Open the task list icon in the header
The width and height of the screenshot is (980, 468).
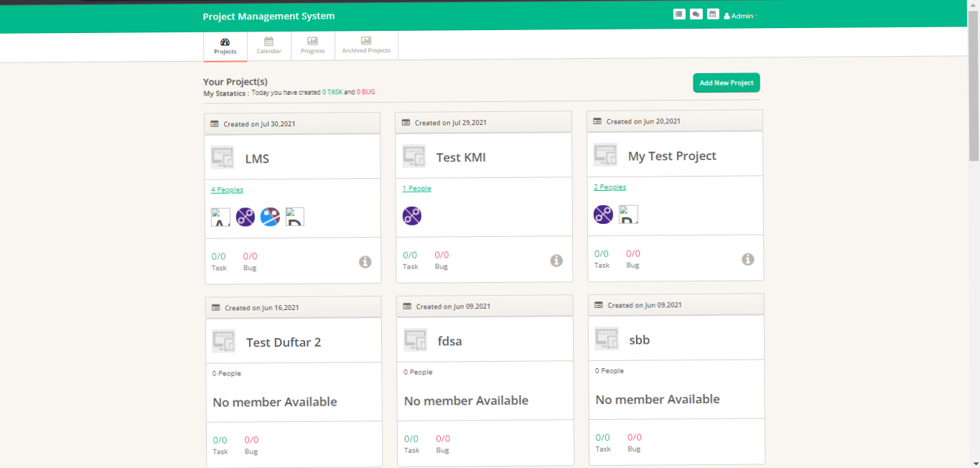coord(678,14)
